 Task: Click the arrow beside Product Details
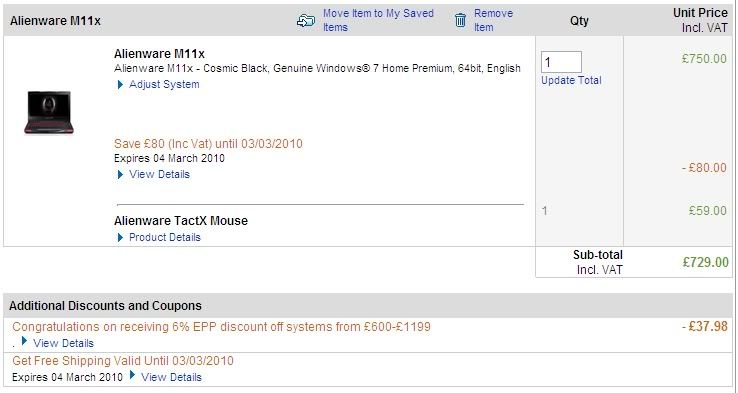[x=120, y=238]
